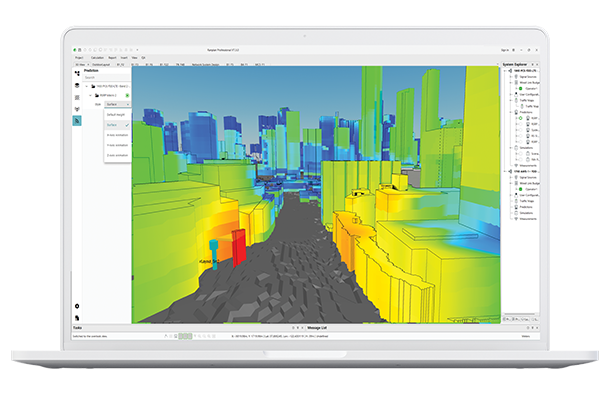The height and width of the screenshot is (394, 609).
Task: Choose Default Height from the style list
Action: coord(117,115)
